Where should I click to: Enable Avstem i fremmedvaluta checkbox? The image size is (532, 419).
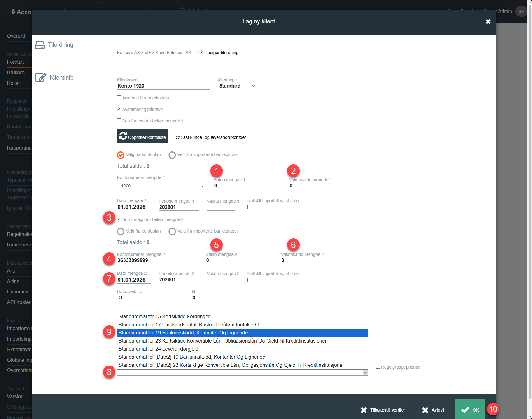coord(119,98)
